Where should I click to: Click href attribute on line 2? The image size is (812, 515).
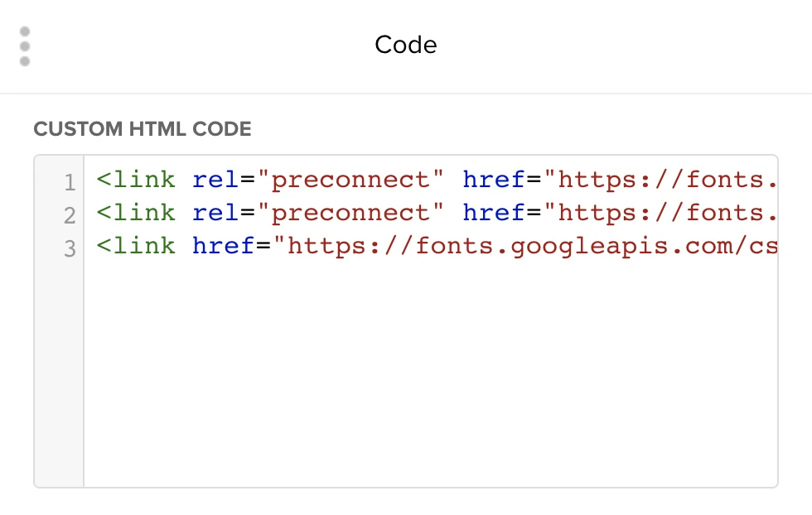pos(494,213)
